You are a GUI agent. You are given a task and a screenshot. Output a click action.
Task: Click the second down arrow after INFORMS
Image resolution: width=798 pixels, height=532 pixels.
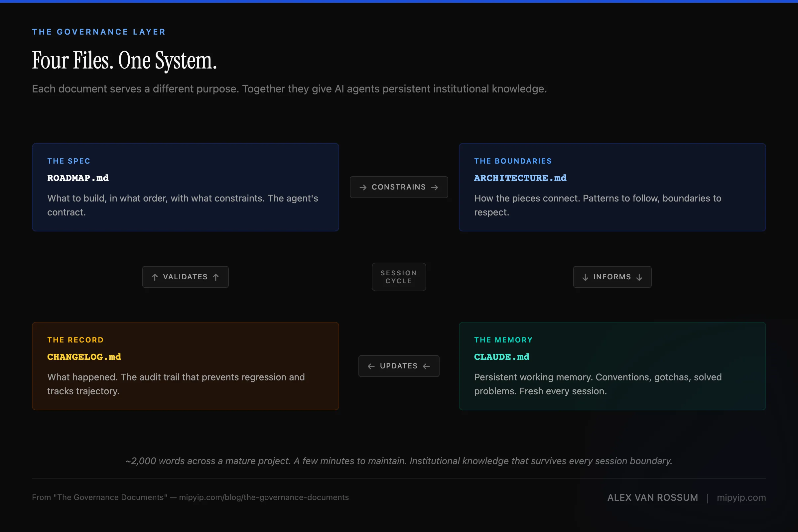click(639, 277)
